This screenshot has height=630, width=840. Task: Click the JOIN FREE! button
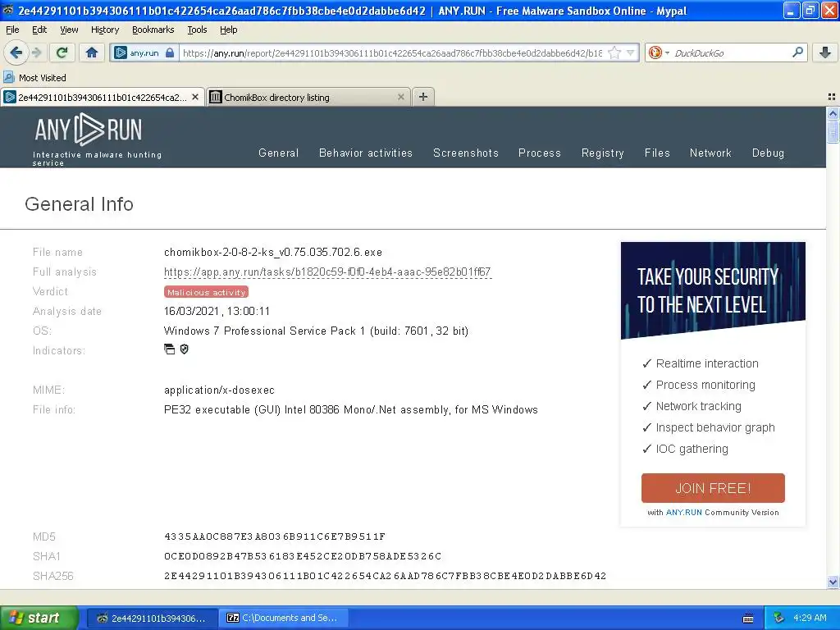coord(713,488)
